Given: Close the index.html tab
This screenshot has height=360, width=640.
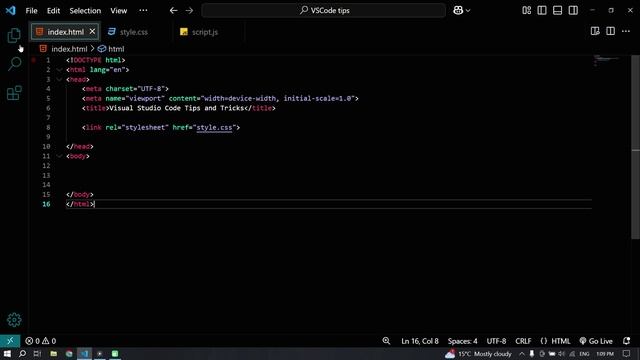Looking at the screenshot, I should point(92,31).
